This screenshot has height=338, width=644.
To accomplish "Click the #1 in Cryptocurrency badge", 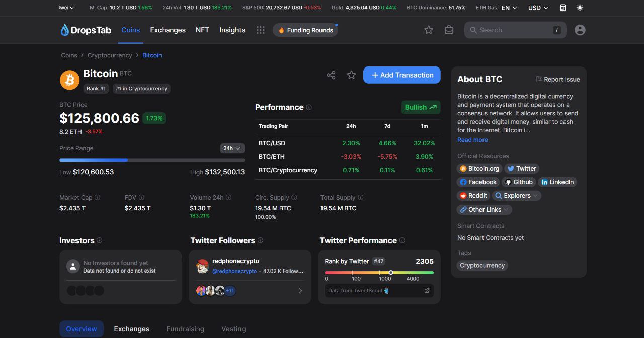I will click(x=141, y=88).
